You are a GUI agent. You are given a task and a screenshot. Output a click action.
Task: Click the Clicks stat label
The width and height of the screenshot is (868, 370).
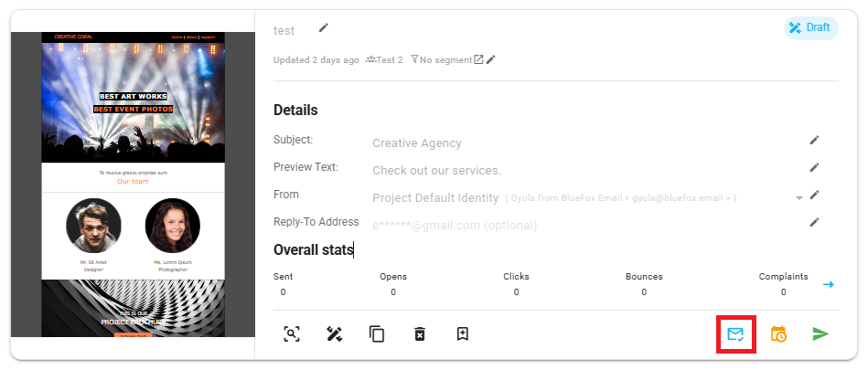[x=516, y=277]
